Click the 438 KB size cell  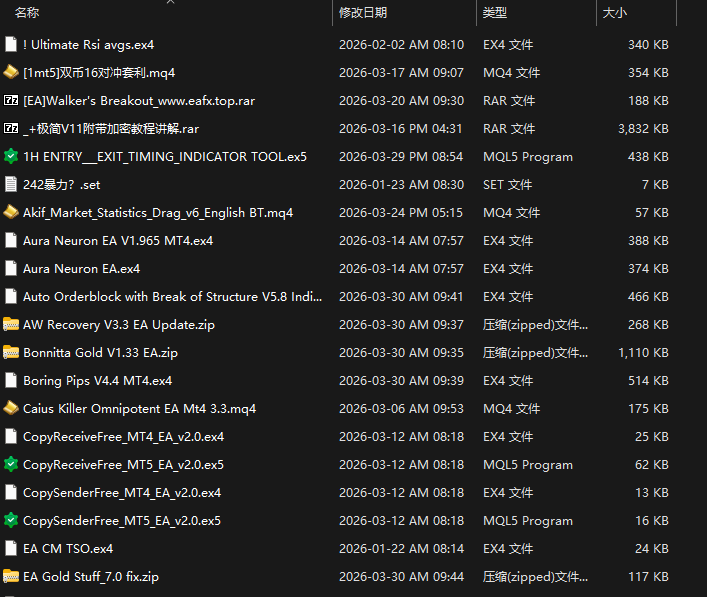(648, 156)
